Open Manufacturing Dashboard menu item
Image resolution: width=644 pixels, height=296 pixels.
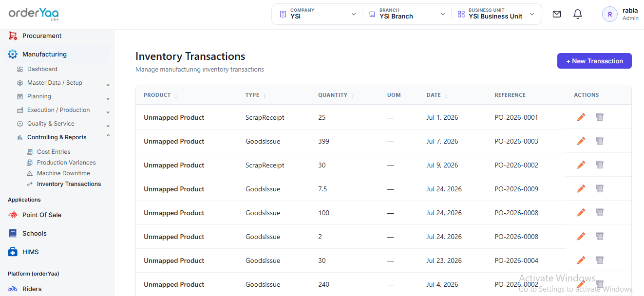point(42,69)
